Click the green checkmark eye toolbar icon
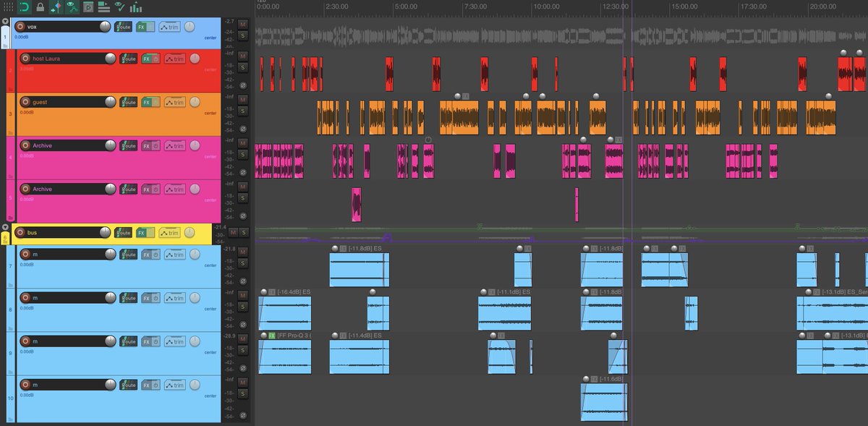Image resolution: width=868 pixels, height=426 pixels. pos(119,7)
